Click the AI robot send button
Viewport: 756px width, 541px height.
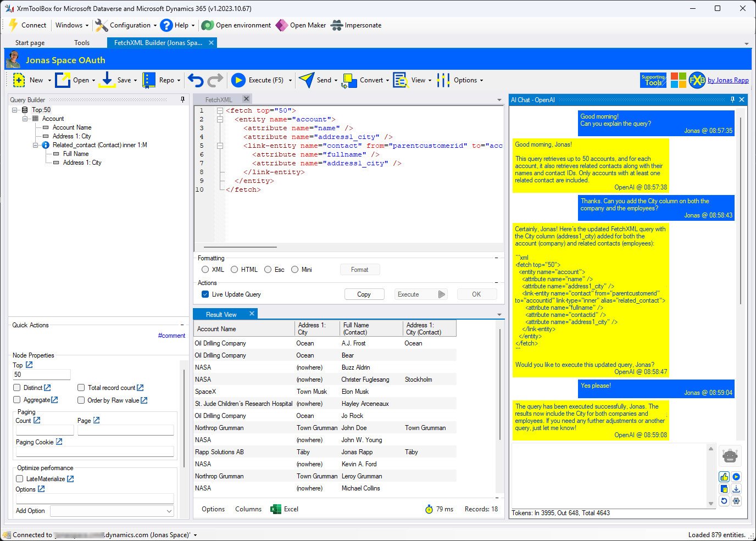730,456
